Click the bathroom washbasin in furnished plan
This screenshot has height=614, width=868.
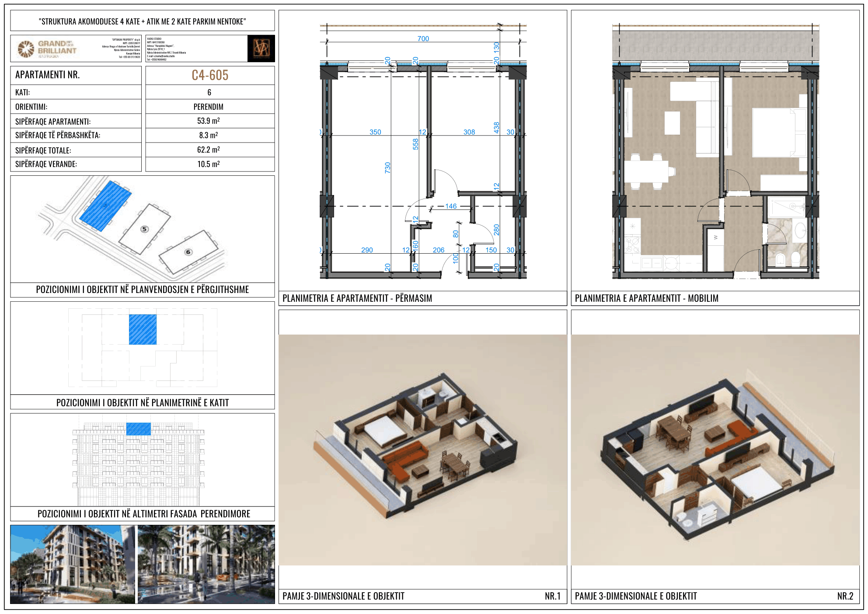coord(800,230)
